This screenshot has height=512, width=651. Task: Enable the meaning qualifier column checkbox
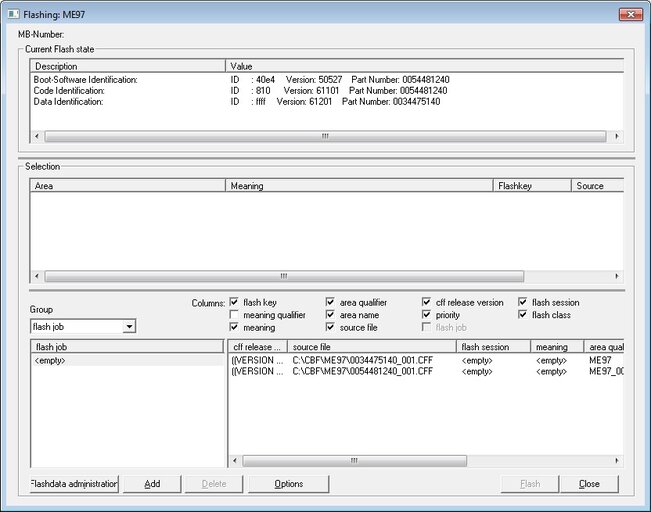pyautogui.click(x=234, y=315)
